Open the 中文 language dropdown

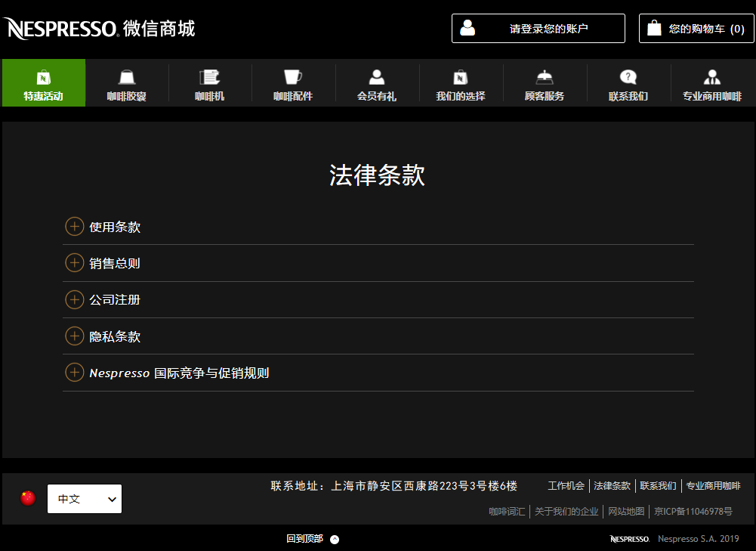pos(85,499)
